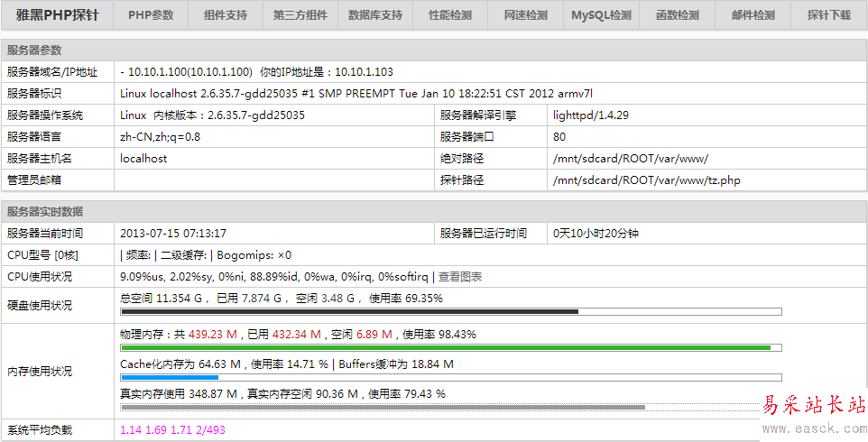868x442 pixels.
Task: Select the probe path ending tz.php
Action: point(647,180)
